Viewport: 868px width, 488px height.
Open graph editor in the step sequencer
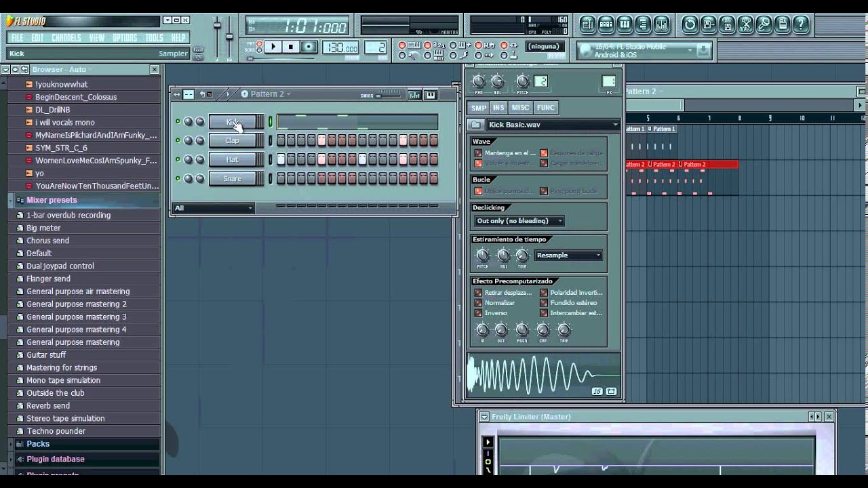click(414, 95)
